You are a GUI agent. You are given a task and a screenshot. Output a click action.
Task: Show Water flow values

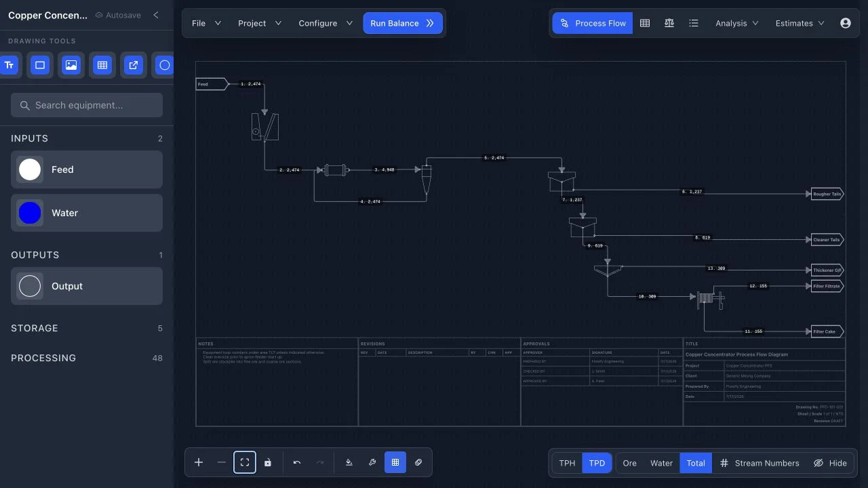(661, 463)
